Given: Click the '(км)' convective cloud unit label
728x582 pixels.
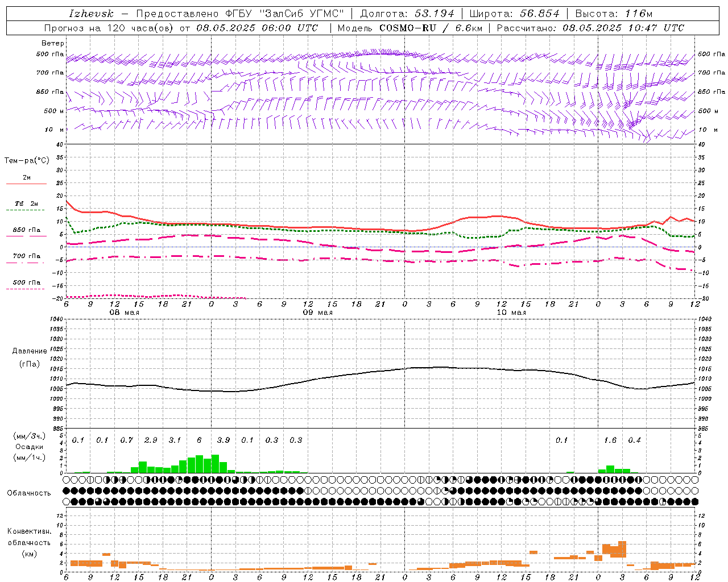Looking at the screenshot, I should 29,554.
